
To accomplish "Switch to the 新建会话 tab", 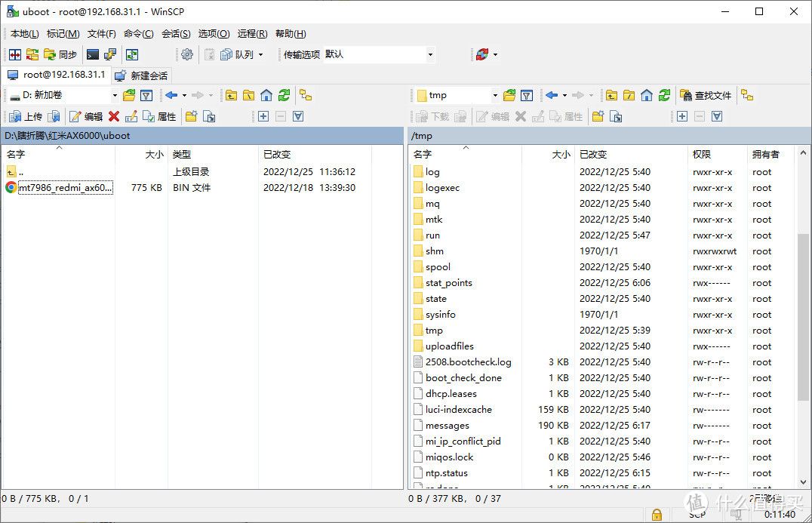I will pos(142,75).
